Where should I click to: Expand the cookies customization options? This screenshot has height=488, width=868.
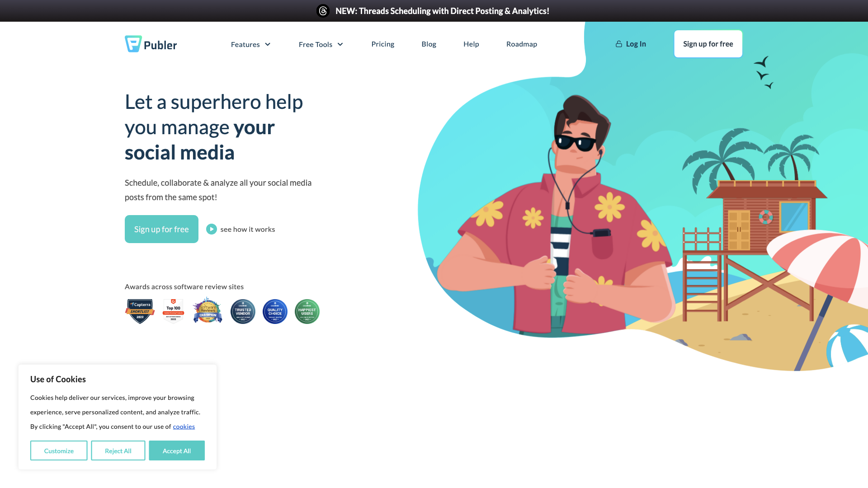58,450
